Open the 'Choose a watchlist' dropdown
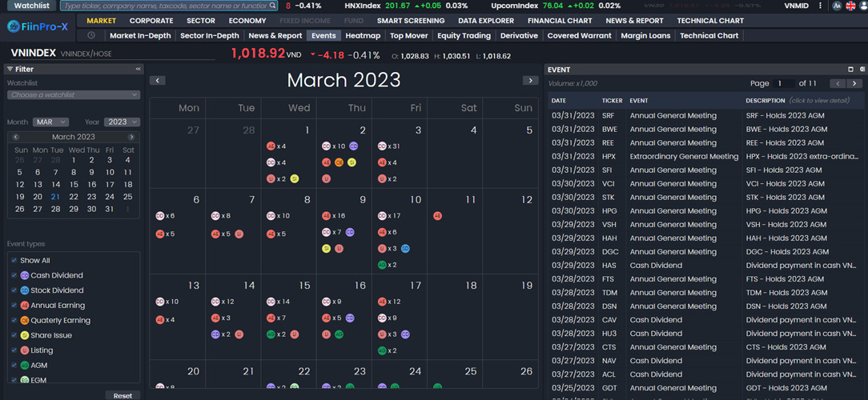This screenshot has width=868, height=400. 74,95
